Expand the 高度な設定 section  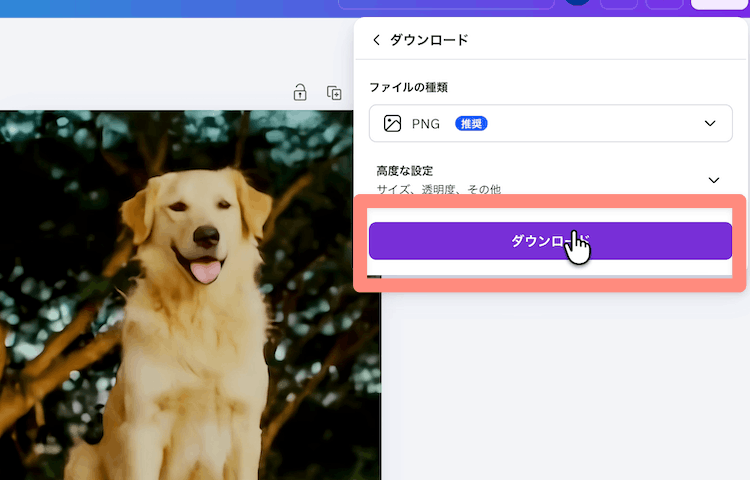coord(551,180)
